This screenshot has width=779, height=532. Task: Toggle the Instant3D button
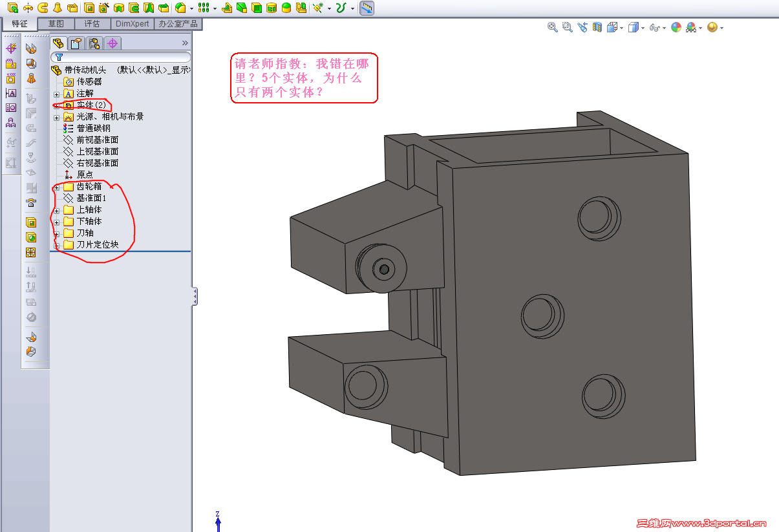click(367, 8)
